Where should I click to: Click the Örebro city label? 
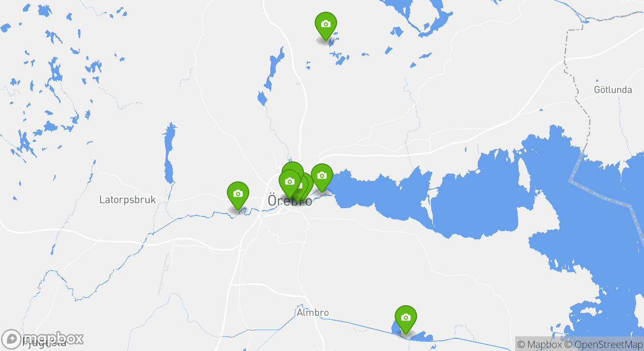[290, 201]
